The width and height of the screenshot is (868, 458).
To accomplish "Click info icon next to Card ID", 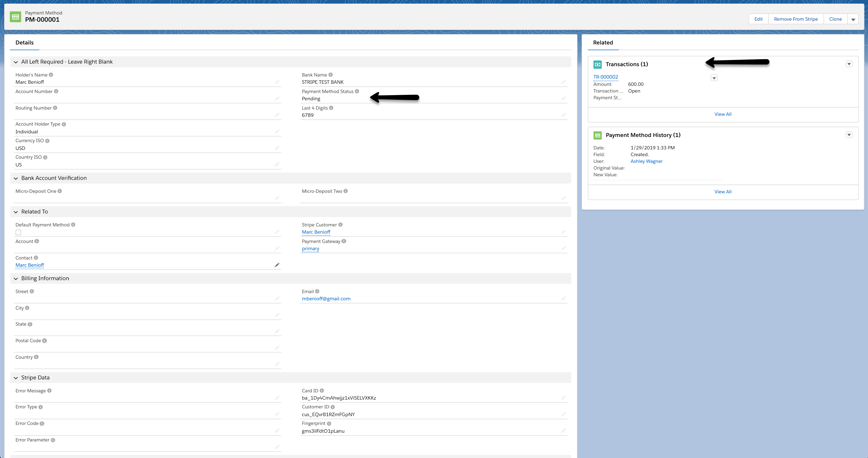I will click(x=322, y=391).
